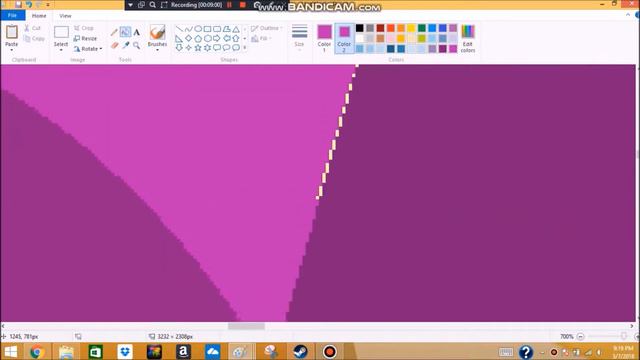Select the Text tool
Viewport: 640px width, 360px height.
[137, 32]
